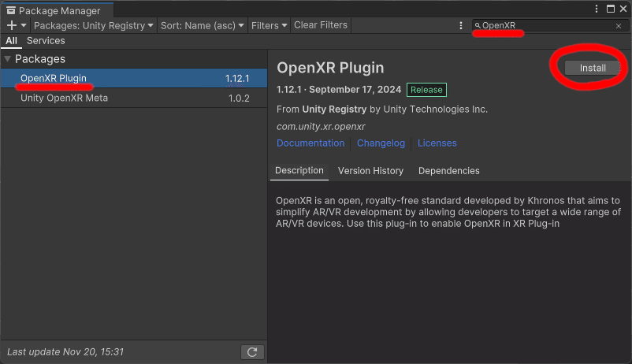Open the Changelog link
Screen dimensions: 632x364
[x=381, y=143]
